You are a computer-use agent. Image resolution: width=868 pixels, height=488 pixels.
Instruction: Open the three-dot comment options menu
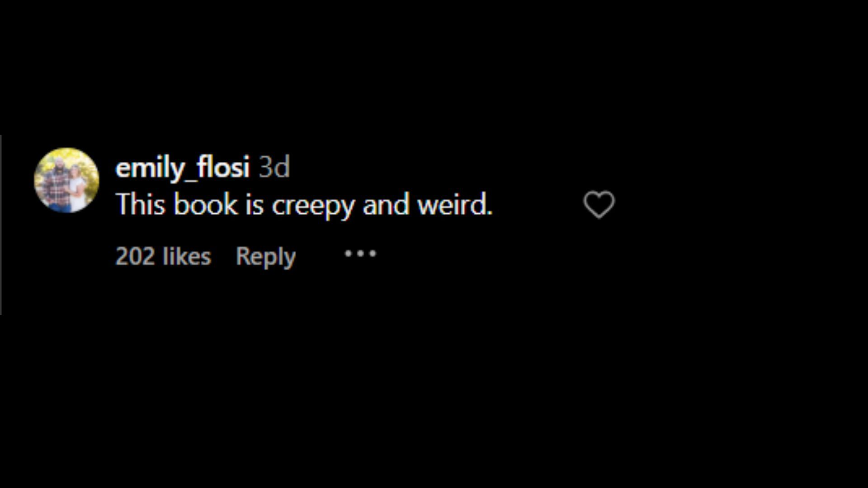[360, 253]
